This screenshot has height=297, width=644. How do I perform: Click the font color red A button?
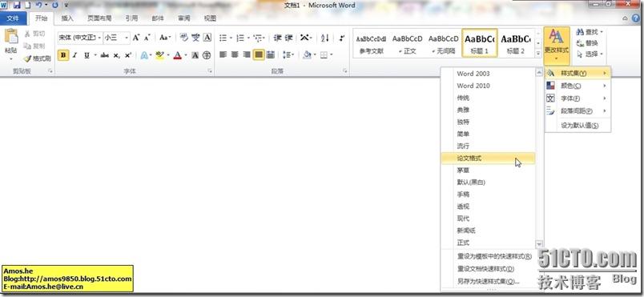click(178, 55)
